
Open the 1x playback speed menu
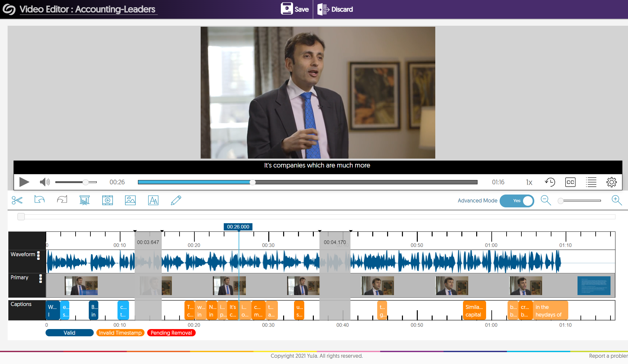pos(529,182)
